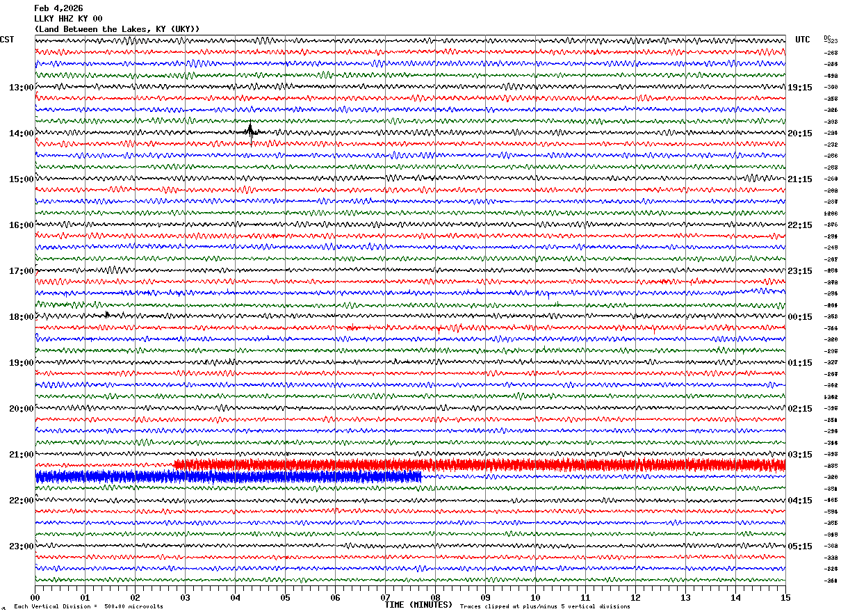Select the 15:00 CST row label
Image resolution: width=841 pixels, height=616 pixels.
[x=22, y=179]
